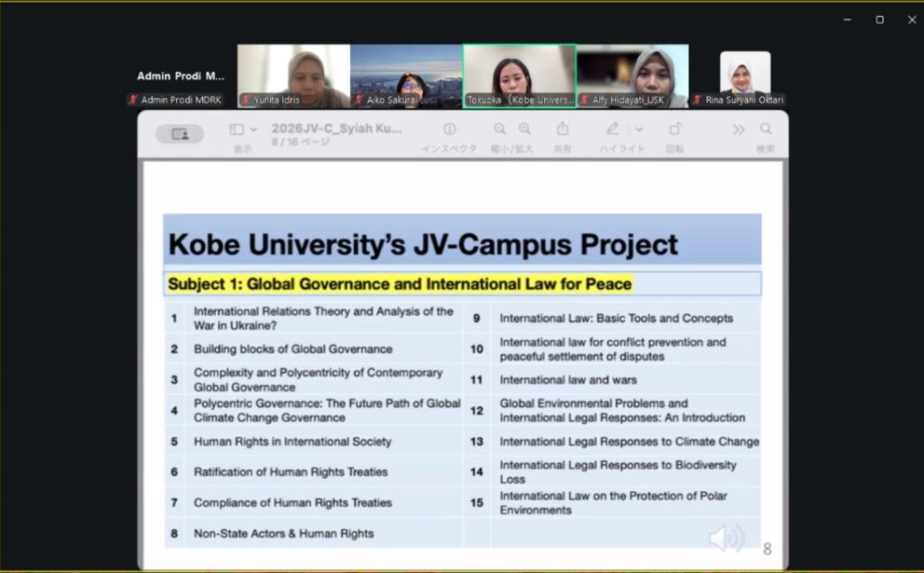924x573 pixels.
Task: Open the search magnifier in Preview toolbar
Action: (x=765, y=129)
